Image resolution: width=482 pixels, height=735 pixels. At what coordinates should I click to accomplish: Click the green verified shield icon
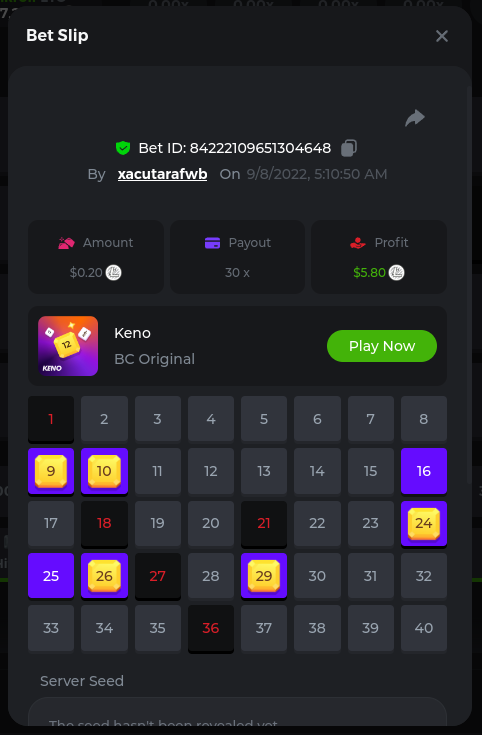tap(123, 148)
